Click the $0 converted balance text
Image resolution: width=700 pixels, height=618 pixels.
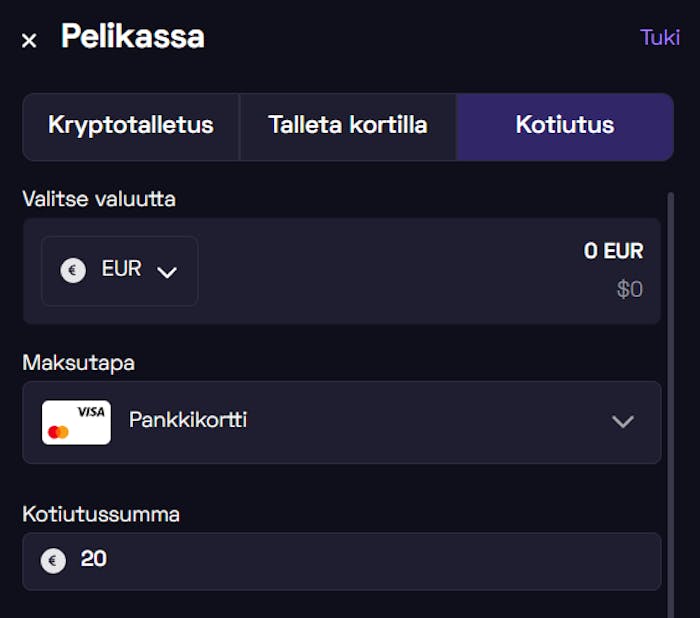(629, 290)
